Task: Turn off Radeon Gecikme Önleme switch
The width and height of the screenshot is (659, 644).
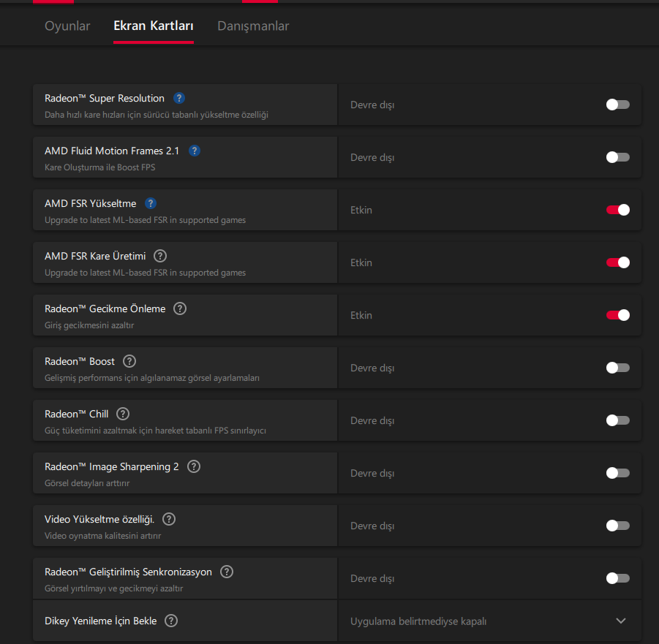Action: tap(618, 315)
